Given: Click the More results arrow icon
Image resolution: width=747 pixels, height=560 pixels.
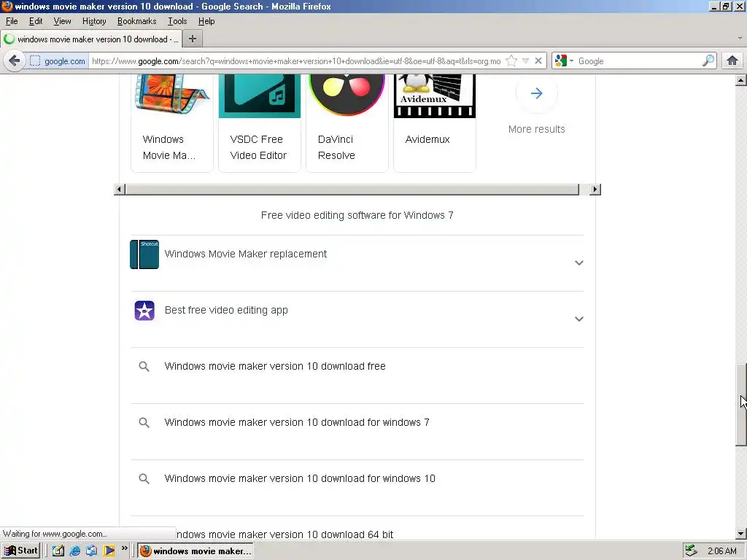Looking at the screenshot, I should click(x=536, y=93).
